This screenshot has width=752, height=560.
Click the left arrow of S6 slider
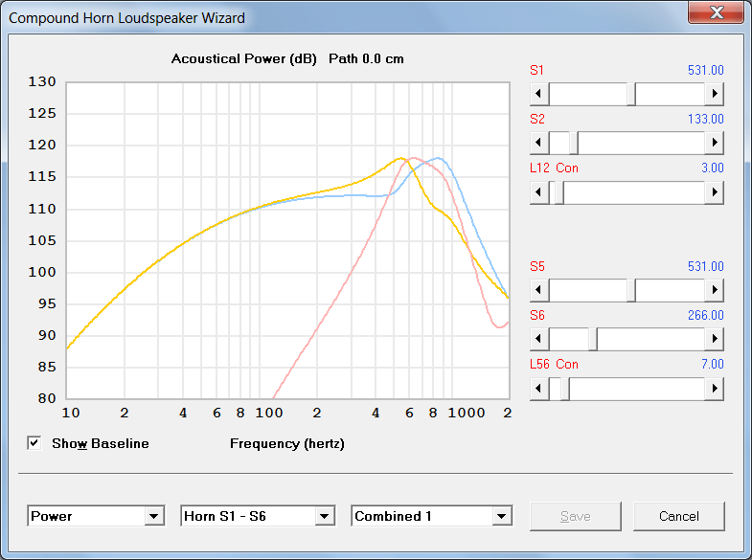click(x=539, y=339)
